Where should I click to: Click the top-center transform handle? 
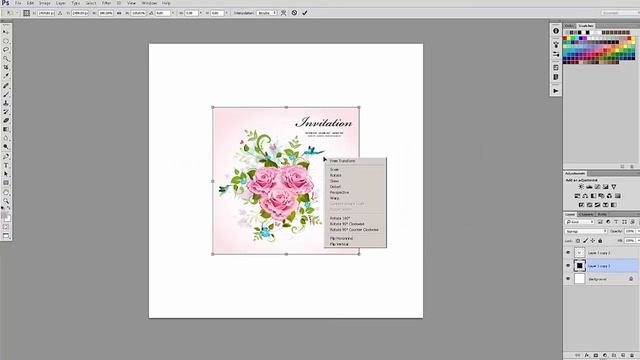tap(286, 107)
